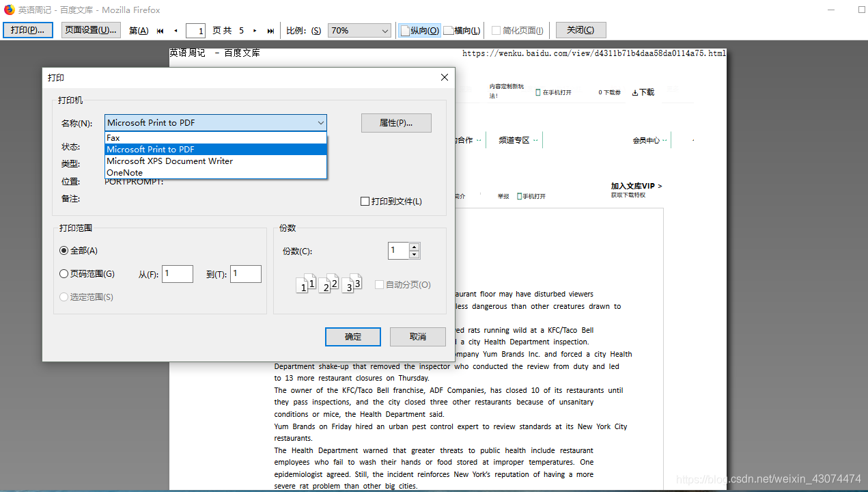Click the page number input field
The image size is (868, 492).
pyautogui.click(x=195, y=31)
